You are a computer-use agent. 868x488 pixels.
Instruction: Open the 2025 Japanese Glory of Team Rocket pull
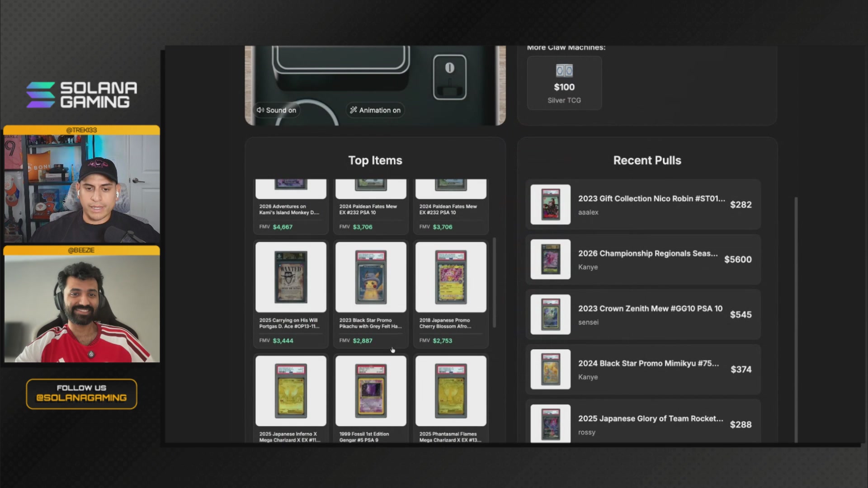(x=643, y=422)
